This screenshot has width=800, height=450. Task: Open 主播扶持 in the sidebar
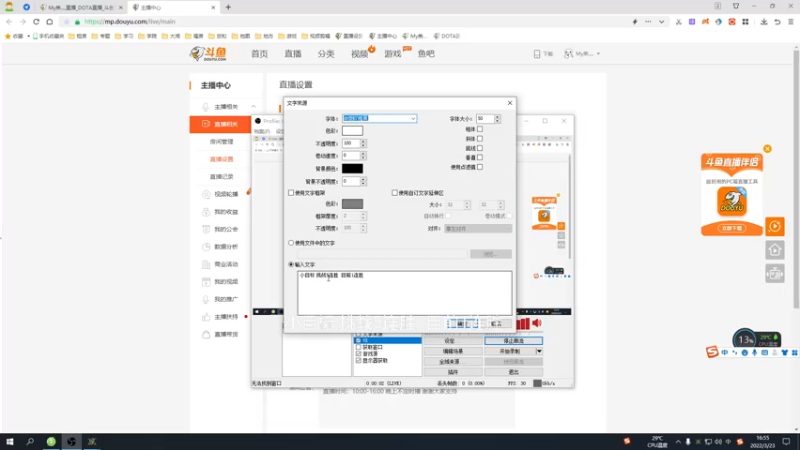pos(226,317)
